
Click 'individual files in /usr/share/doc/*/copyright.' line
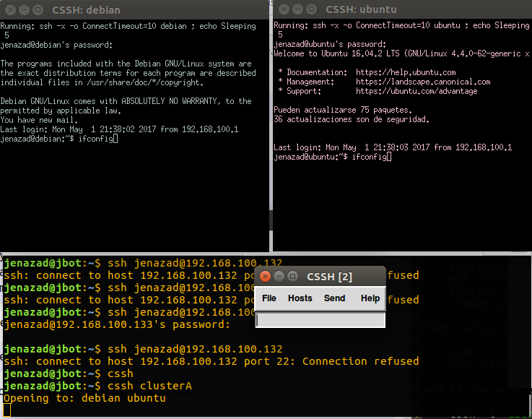pyautogui.click(x=102, y=82)
